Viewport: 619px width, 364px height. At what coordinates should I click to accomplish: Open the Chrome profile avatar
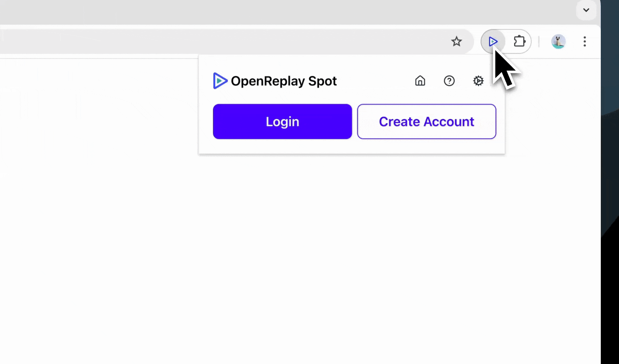(558, 41)
